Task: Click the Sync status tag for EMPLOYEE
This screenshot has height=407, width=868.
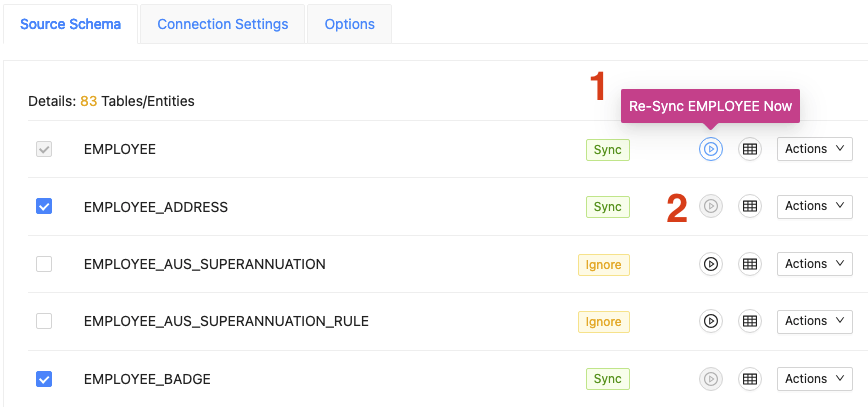Action: tap(607, 150)
